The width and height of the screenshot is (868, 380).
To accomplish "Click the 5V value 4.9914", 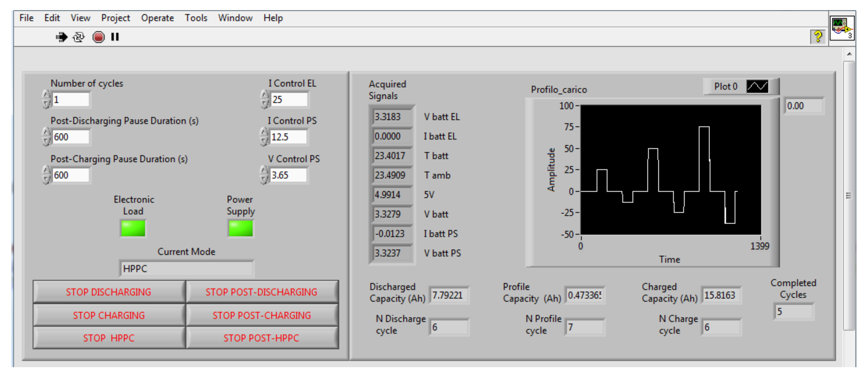I will coord(392,195).
